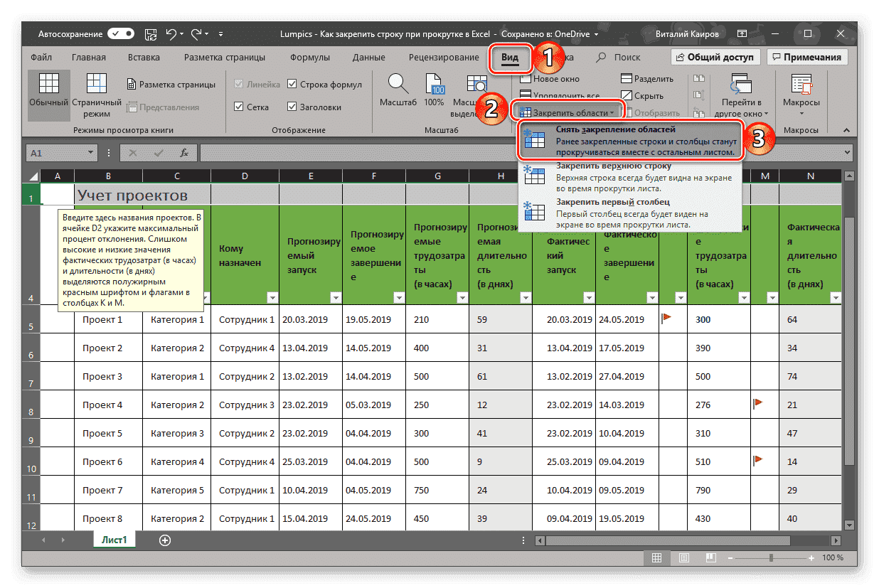
Task: Open the Закрепить области dropdown
Action: 568,112
